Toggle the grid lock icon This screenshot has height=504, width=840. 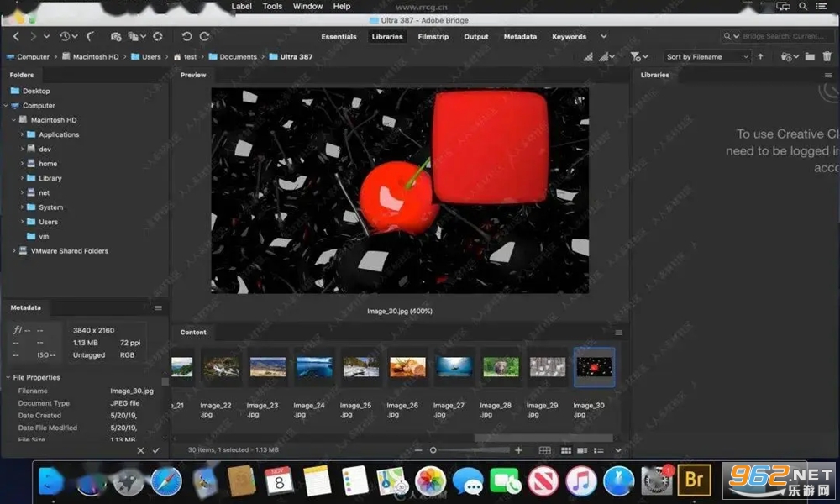(544, 450)
